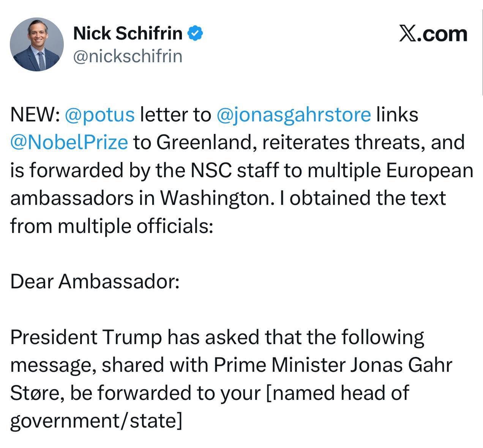Click Nick Schifrin's profile photo
The height and width of the screenshot is (448, 483).
pos(37,44)
